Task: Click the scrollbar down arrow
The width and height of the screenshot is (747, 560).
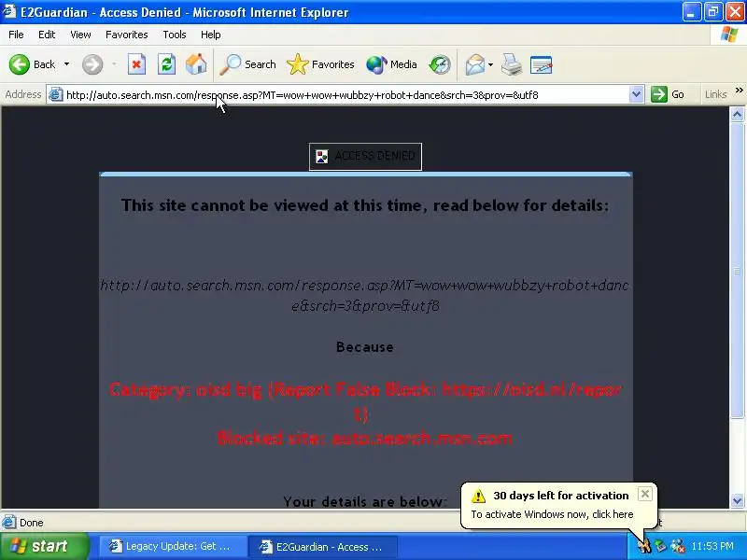Action: pos(737,500)
